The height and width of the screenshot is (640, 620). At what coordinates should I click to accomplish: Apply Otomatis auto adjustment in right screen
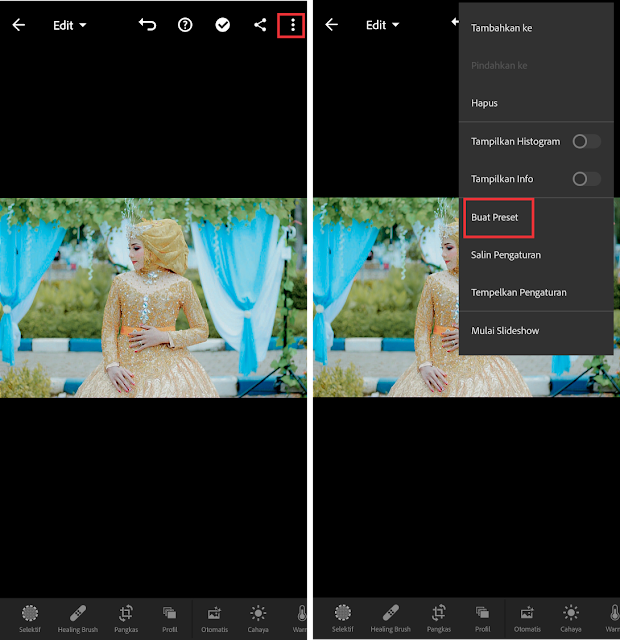[527, 618]
